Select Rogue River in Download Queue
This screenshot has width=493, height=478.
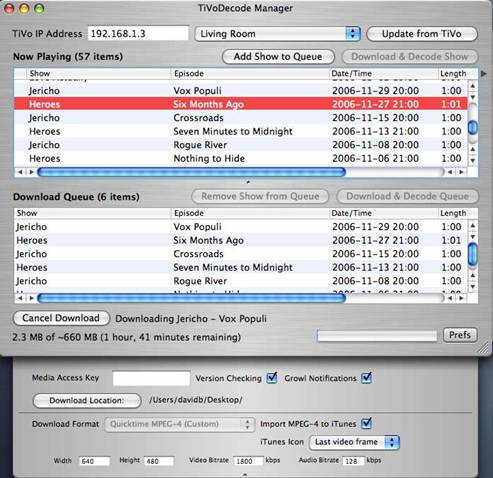(x=241, y=281)
